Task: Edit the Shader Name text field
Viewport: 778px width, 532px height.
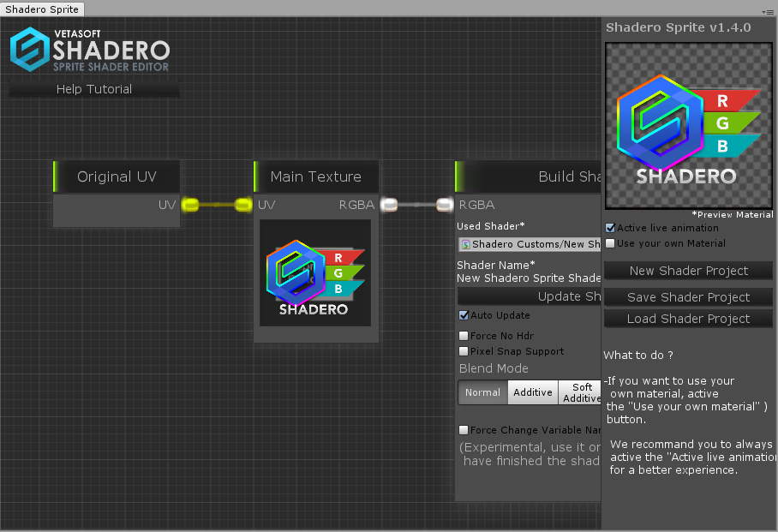Action: pyautogui.click(x=529, y=278)
